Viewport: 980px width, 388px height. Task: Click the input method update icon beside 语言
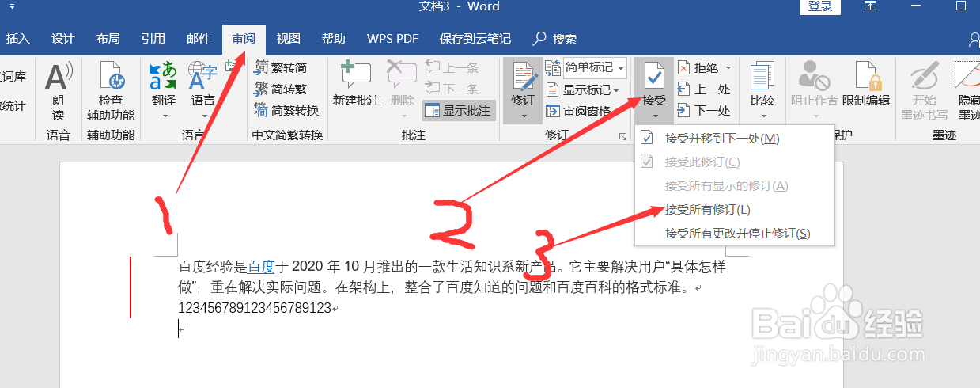pos(232,67)
